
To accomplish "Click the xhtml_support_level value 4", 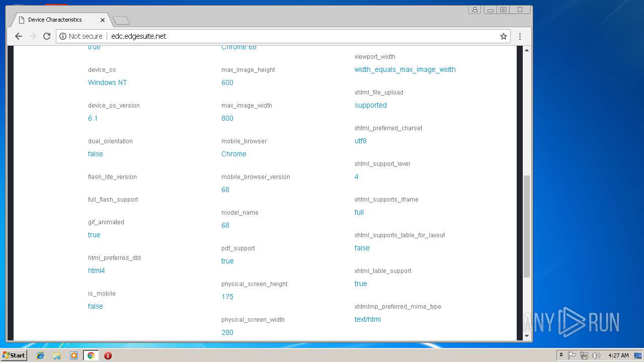I will [357, 176].
